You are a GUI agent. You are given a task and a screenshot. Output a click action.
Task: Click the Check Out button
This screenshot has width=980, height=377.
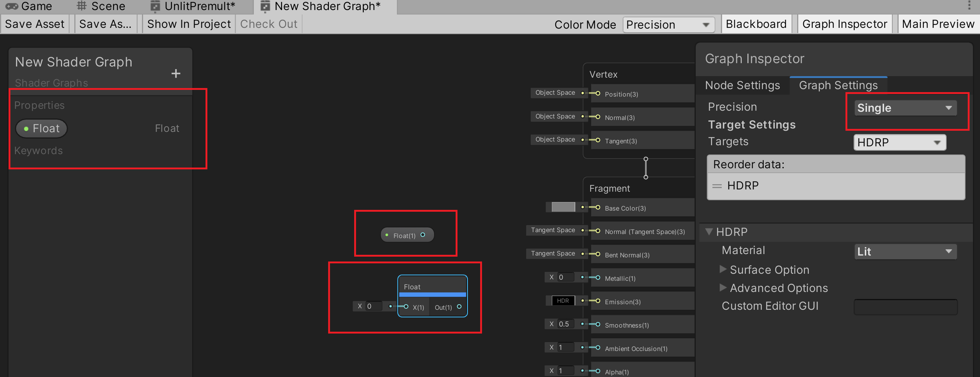(x=269, y=24)
